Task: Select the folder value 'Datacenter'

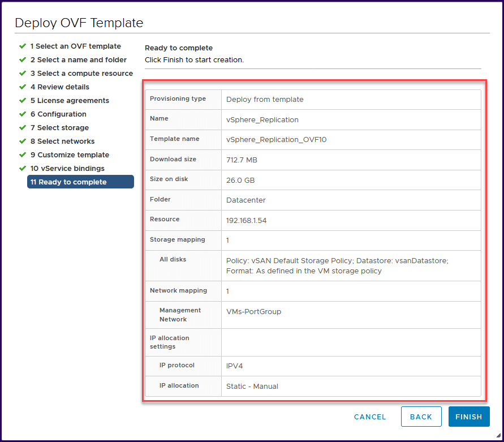Action: point(246,200)
